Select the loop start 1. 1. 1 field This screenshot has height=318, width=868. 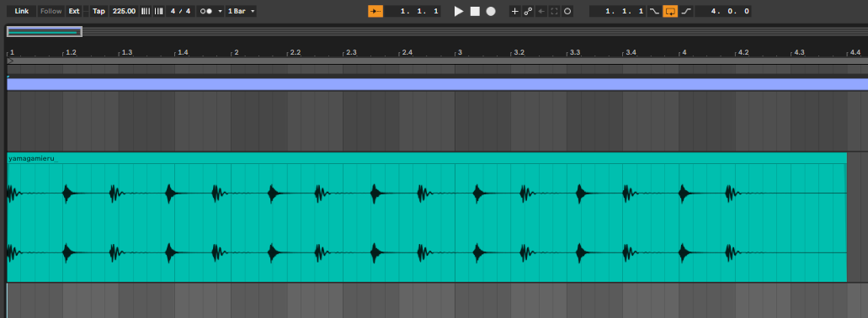pos(618,11)
